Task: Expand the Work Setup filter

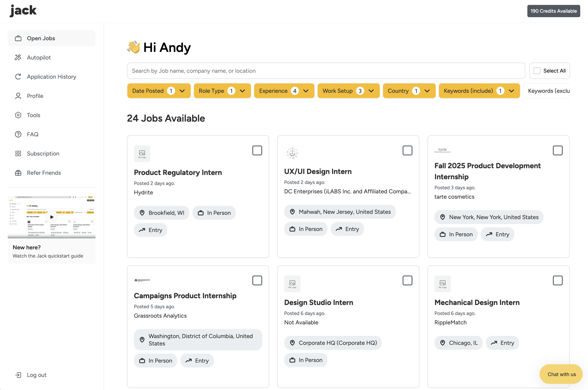Action: click(348, 91)
